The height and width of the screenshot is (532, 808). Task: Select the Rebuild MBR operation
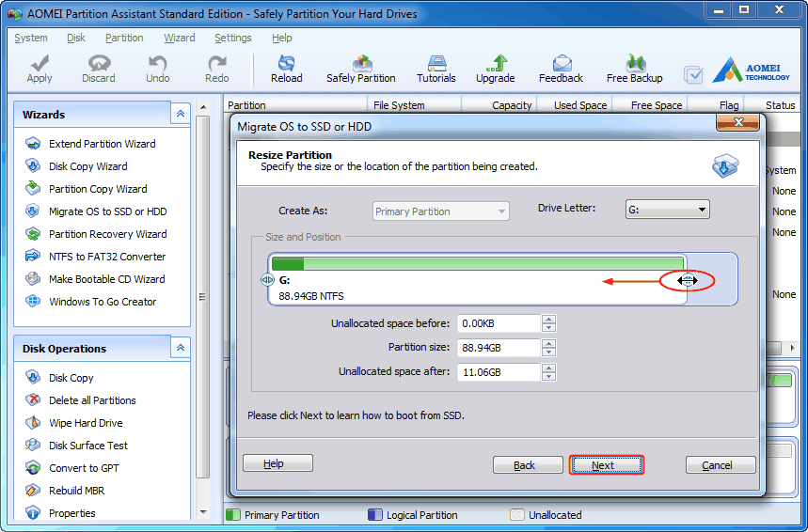point(77,491)
